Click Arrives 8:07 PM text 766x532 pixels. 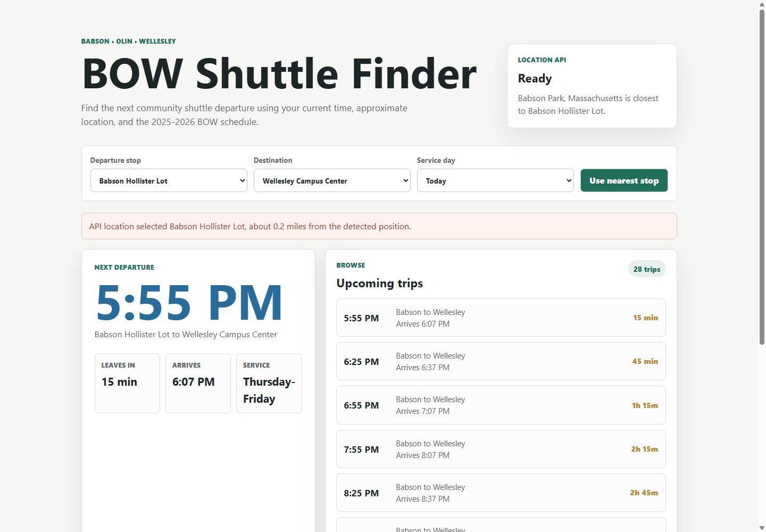[422, 455]
